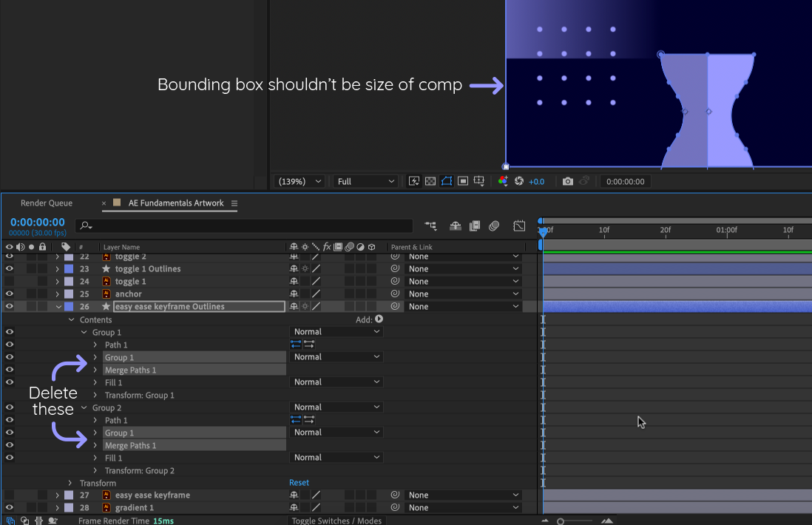Open the composition mini-flowchart
The height and width of the screenshot is (525, 812).
point(430,226)
